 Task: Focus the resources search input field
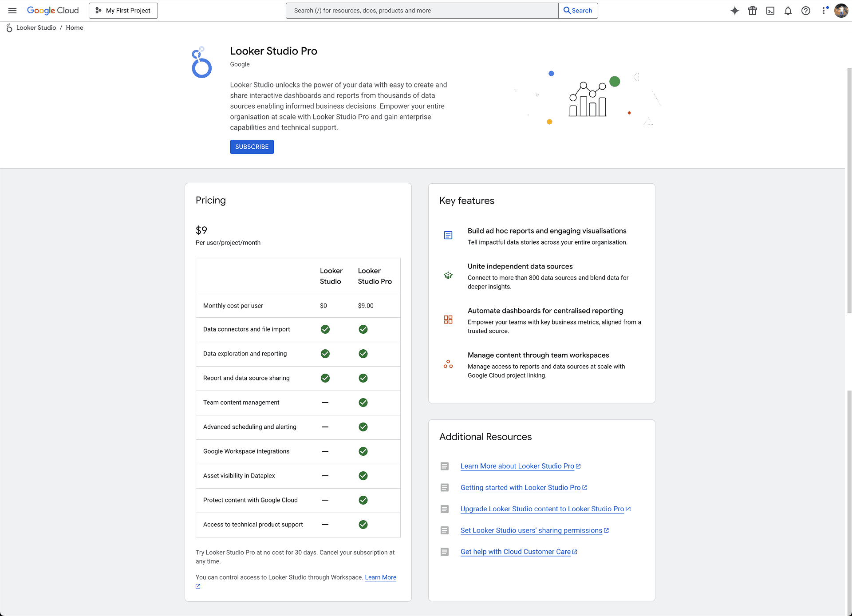[x=422, y=11]
